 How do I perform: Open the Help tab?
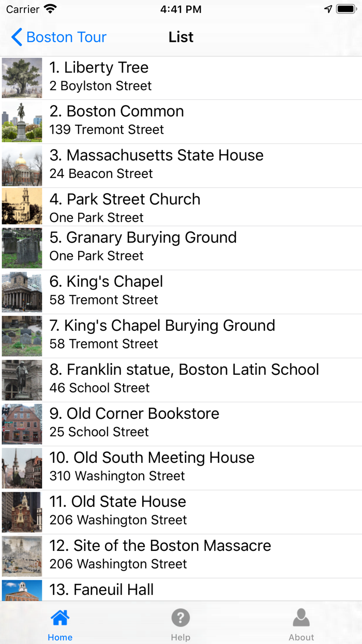point(180,623)
